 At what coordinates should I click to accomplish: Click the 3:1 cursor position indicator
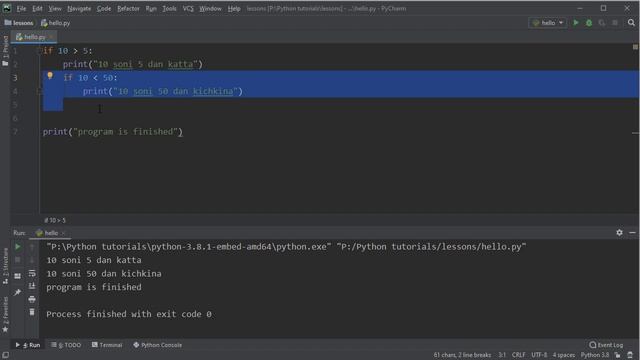(502, 355)
